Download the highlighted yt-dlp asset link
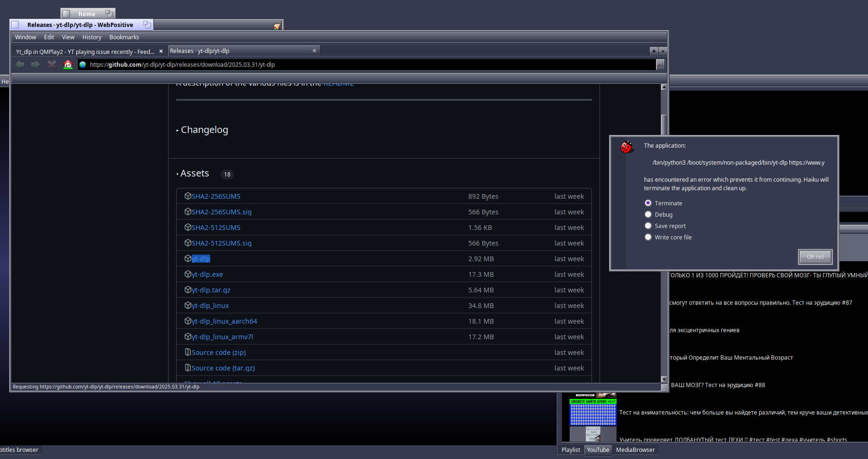The image size is (868, 459). 201,258
